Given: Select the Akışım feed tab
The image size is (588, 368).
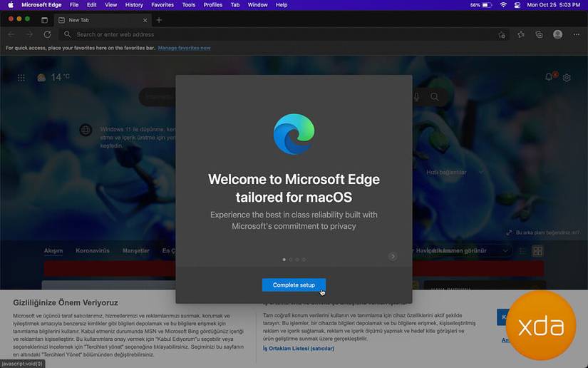Looking at the screenshot, I should (x=53, y=250).
